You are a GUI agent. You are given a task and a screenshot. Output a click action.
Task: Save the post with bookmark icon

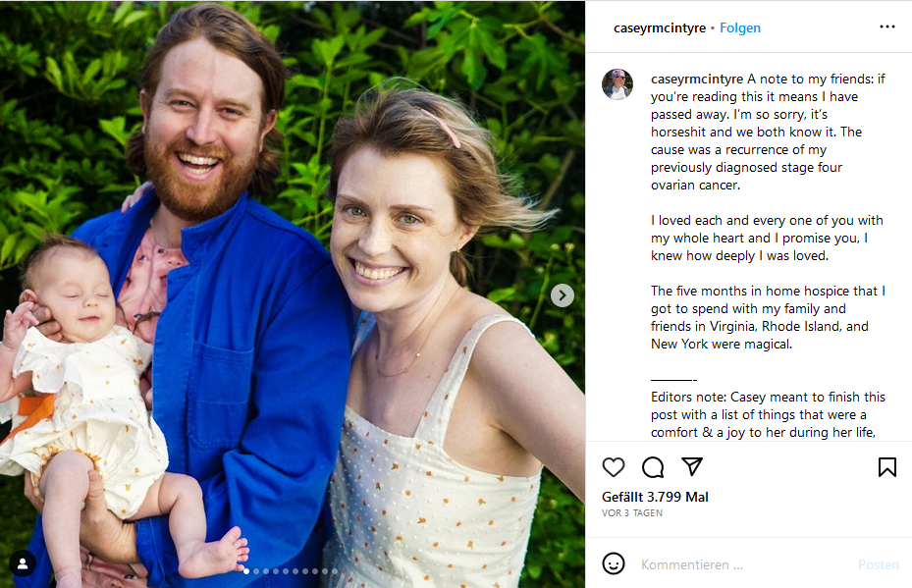[887, 467]
